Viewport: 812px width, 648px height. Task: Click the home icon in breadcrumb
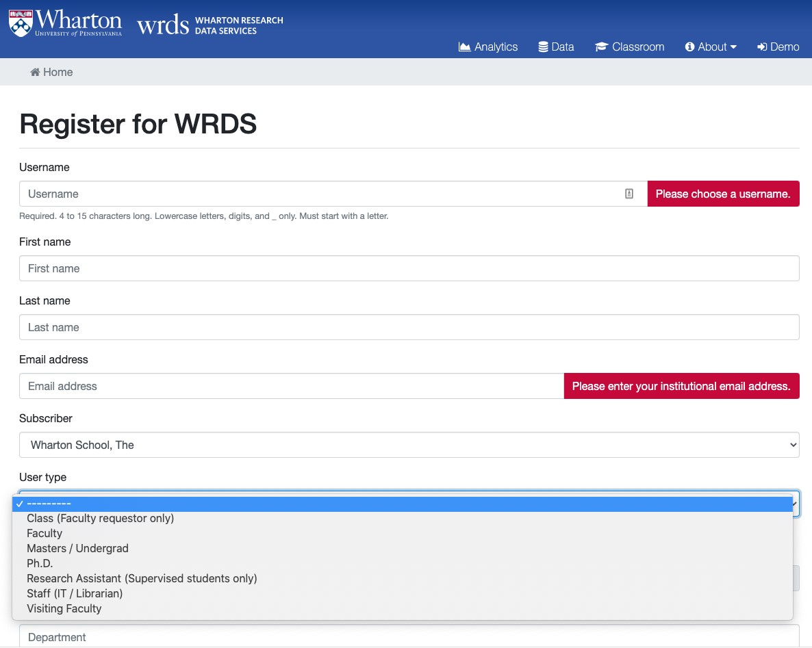35,72
